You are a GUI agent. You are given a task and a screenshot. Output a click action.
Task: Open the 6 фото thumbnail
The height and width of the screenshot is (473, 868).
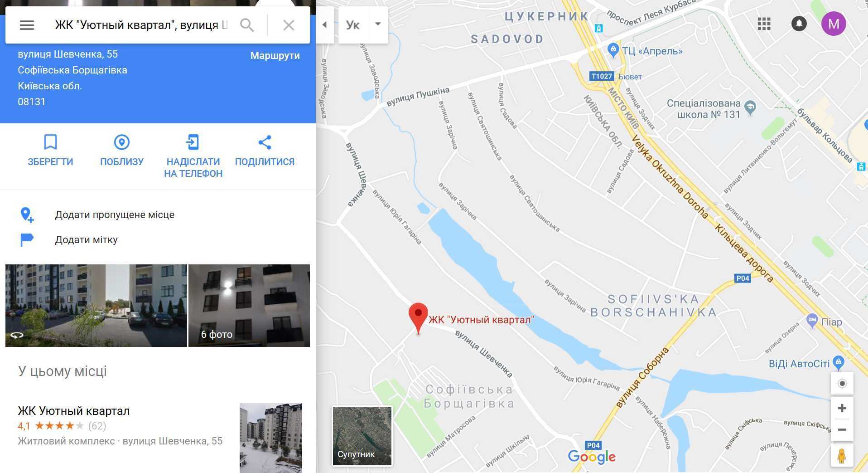[x=249, y=306]
